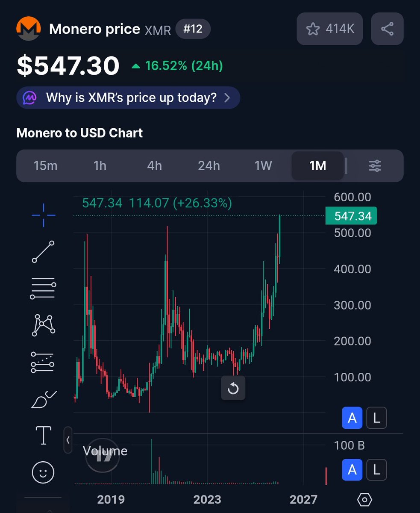
Task: Select the XABCD pattern tool
Action: click(x=43, y=325)
